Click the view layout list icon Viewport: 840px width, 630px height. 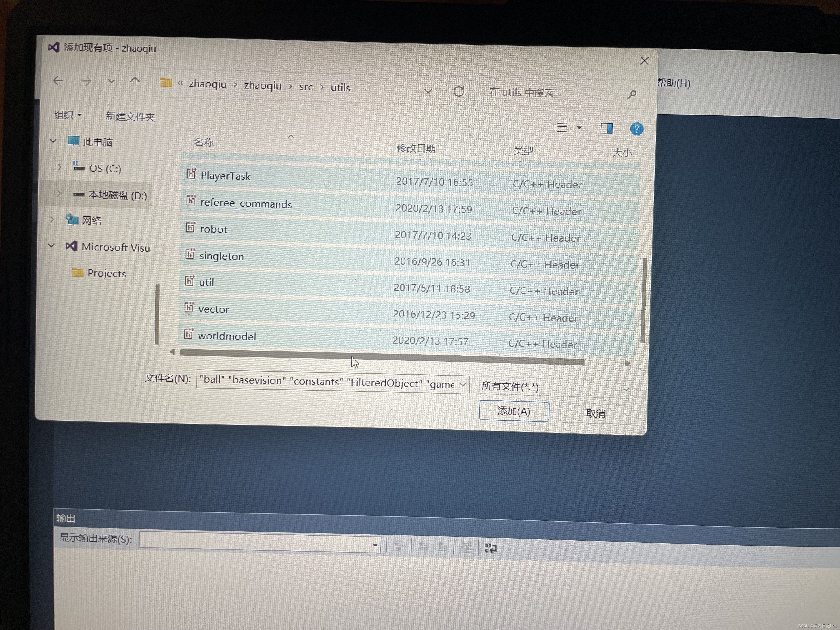point(562,127)
